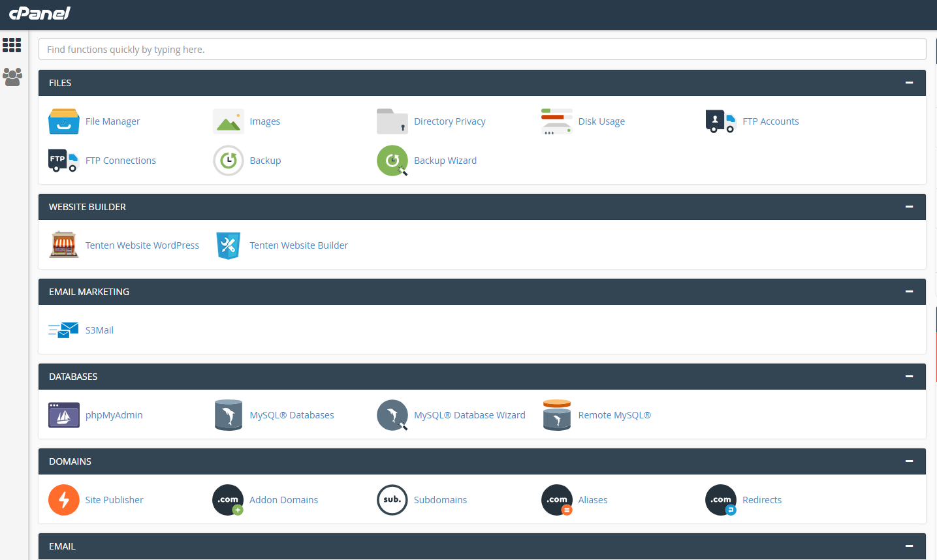
Task: Open the phpMyAdmin link
Action: (x=114, y=415)
